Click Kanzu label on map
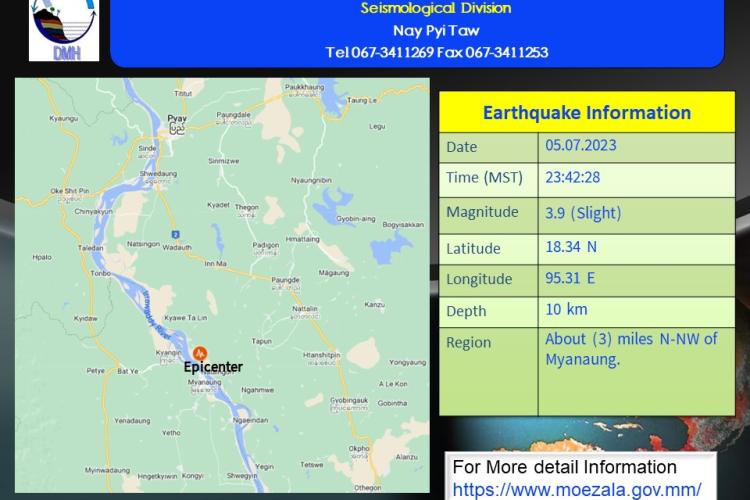The height and width of the screenshot is (500, 750). tap(375, 305)
